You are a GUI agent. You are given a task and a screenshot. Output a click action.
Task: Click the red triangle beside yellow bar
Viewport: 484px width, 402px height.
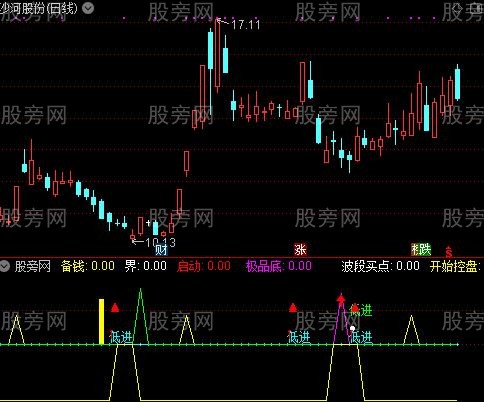[115, 307]
